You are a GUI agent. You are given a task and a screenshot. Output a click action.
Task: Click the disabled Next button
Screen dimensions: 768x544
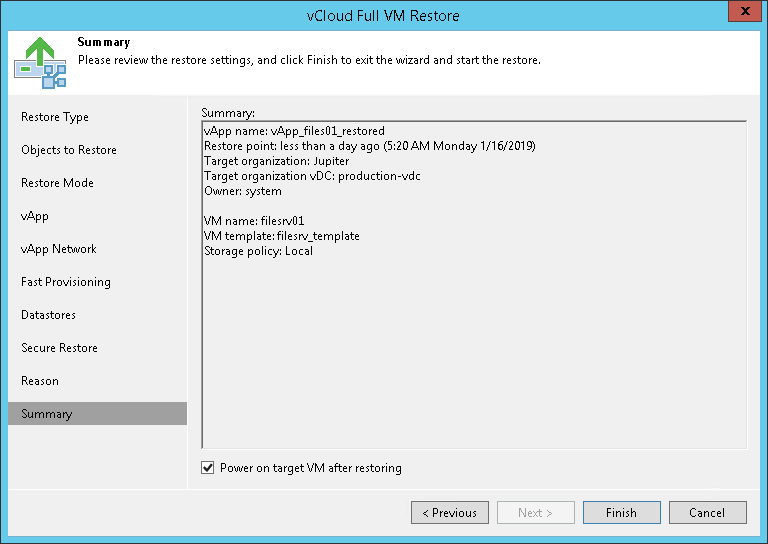coord(536,513)
